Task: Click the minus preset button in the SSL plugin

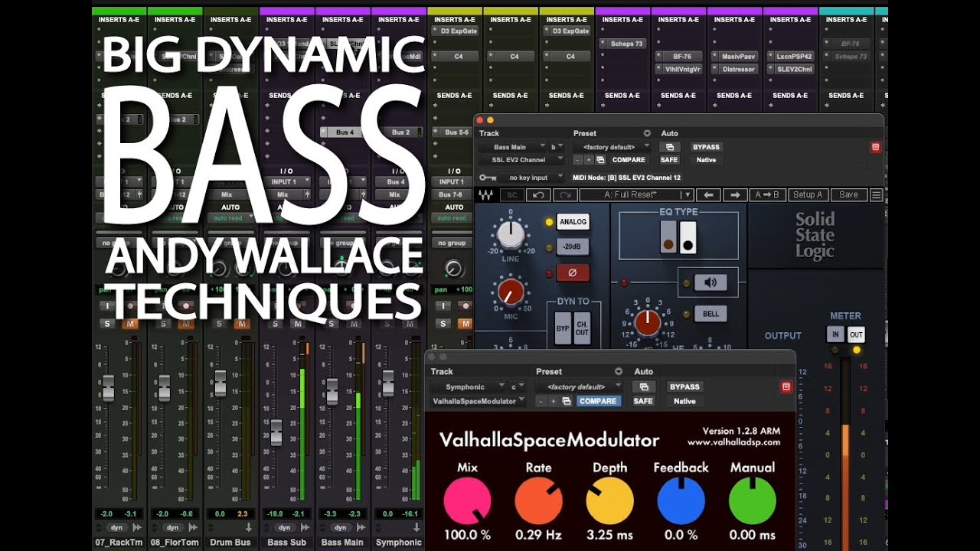Action: pyautogui.click(x=578, y=160)
